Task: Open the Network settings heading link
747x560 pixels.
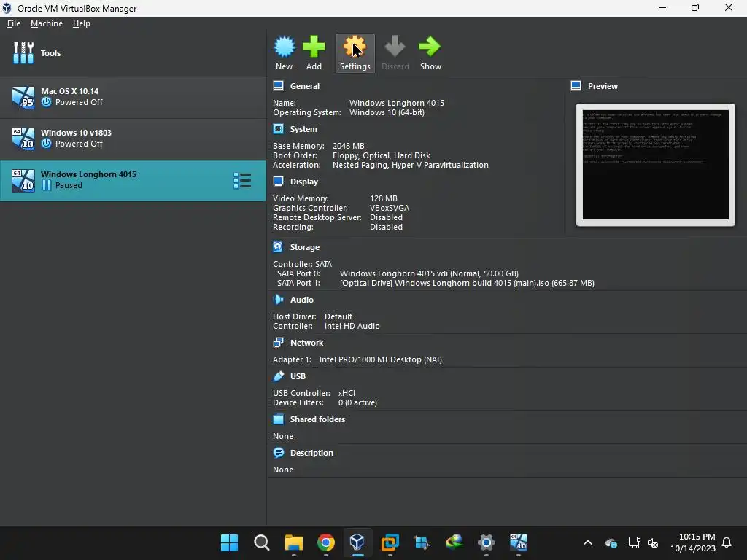Action: [307, 343]
